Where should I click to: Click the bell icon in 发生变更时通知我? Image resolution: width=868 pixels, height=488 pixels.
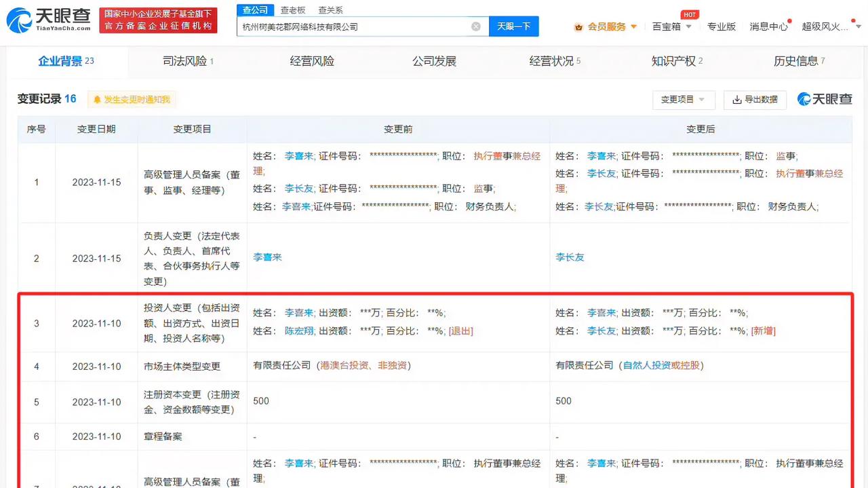97,100
